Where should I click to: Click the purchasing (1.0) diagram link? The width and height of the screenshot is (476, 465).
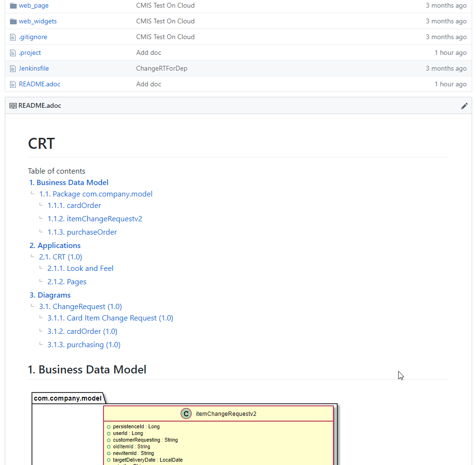point(83,344)
